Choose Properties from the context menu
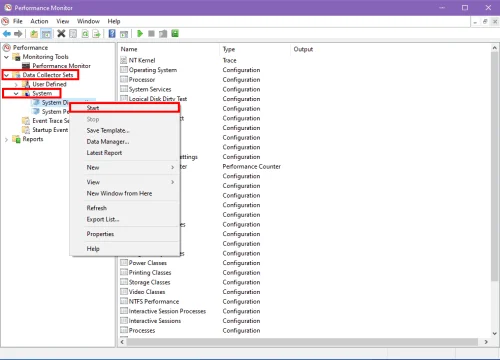 (125, 234)
